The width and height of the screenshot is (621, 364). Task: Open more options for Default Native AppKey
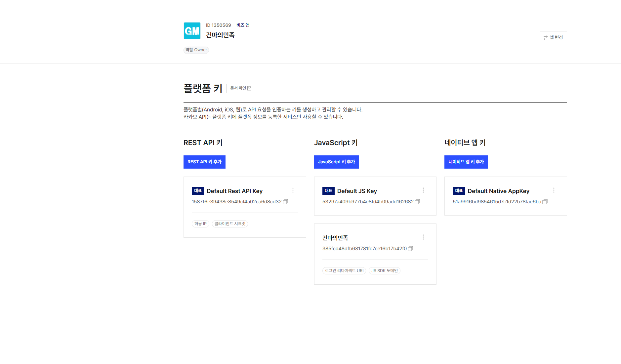click(x=554, y=190)
